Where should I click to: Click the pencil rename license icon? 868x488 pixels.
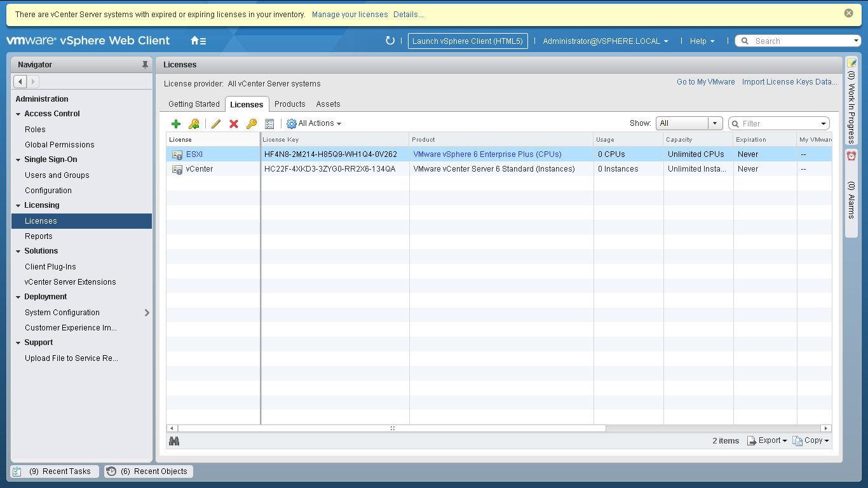[216, 124]
